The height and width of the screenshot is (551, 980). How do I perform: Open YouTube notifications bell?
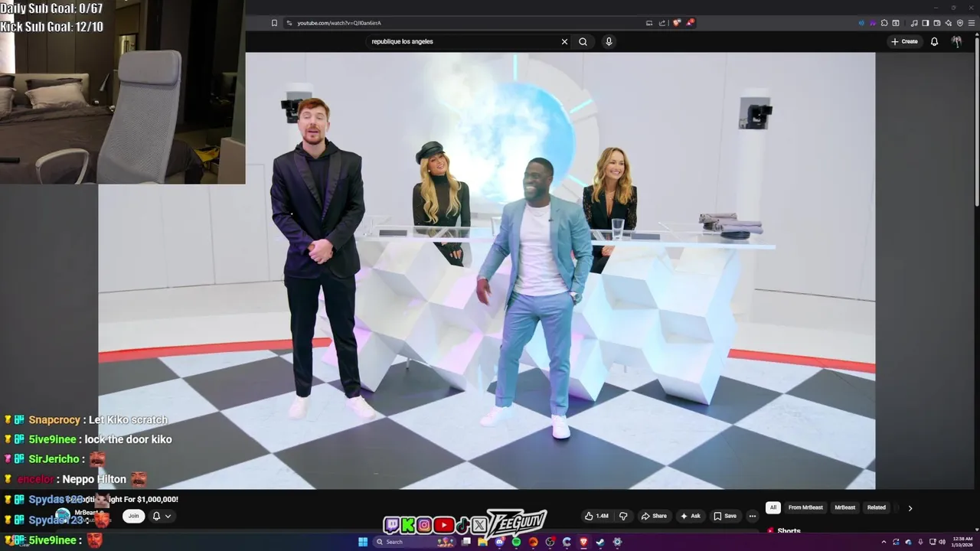pyautogui.click(x=934, y=41)
